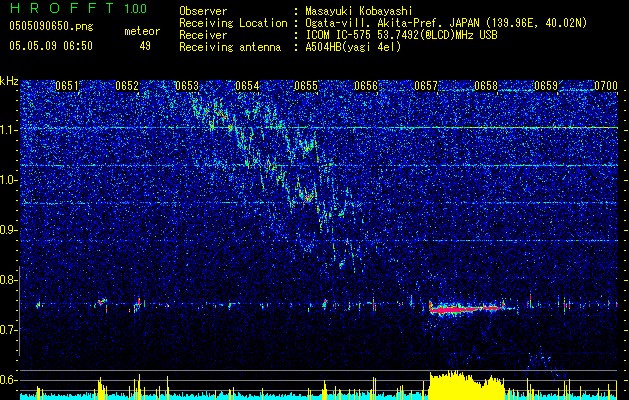Viewport: 629px width, 400px height.
Task: Click the 0659 time axis marker
Action: [546, 86]
